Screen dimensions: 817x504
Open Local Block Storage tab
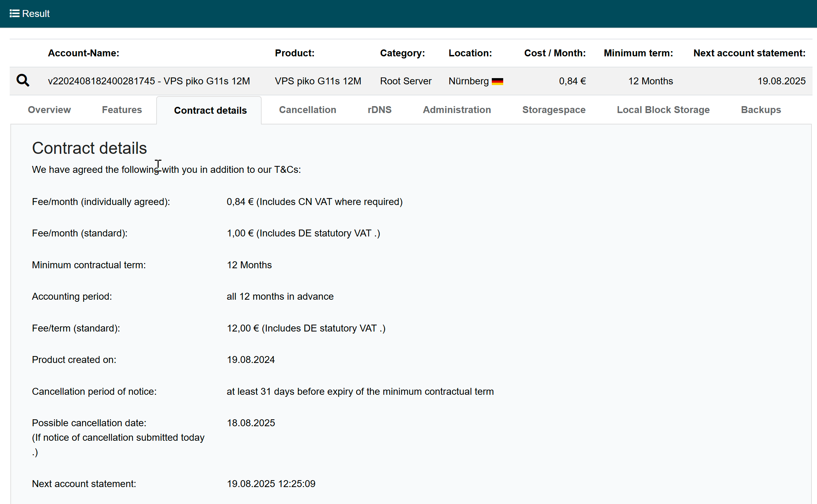click(663, 110)
